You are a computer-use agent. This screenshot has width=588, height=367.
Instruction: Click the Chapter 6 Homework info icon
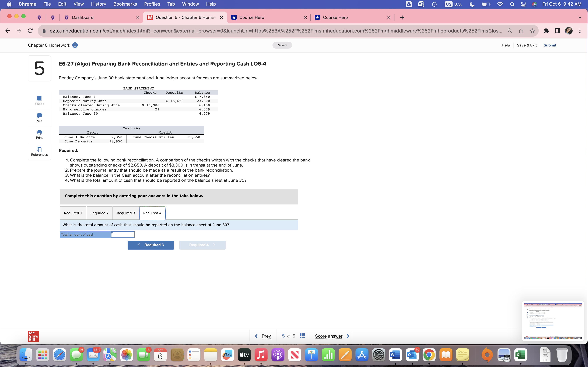tap(75, 45)
